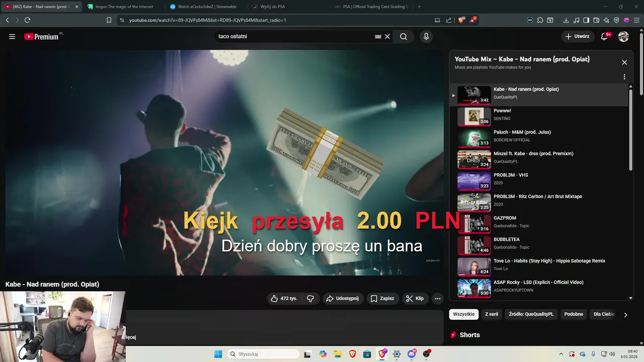Like the video with 472 tys.
The width and height of the screenshot is (644, 362).
(284, 299)
